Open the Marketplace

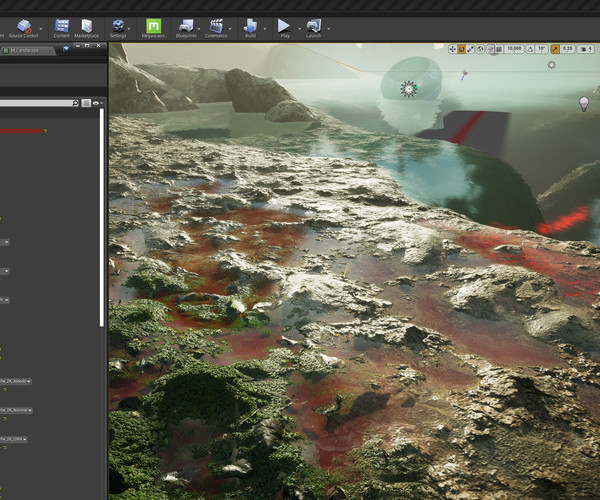pyautogui.click(x=86, y=29)
